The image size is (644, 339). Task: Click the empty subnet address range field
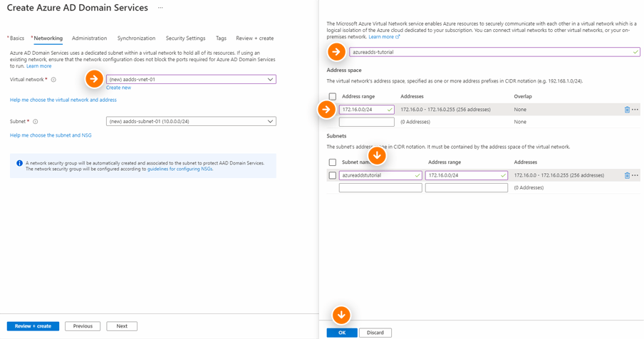467,187
